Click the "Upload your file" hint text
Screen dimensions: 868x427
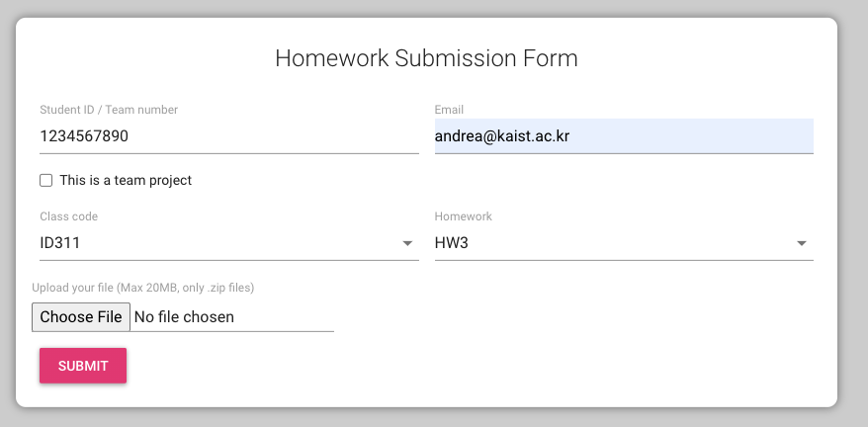point(143,288)
